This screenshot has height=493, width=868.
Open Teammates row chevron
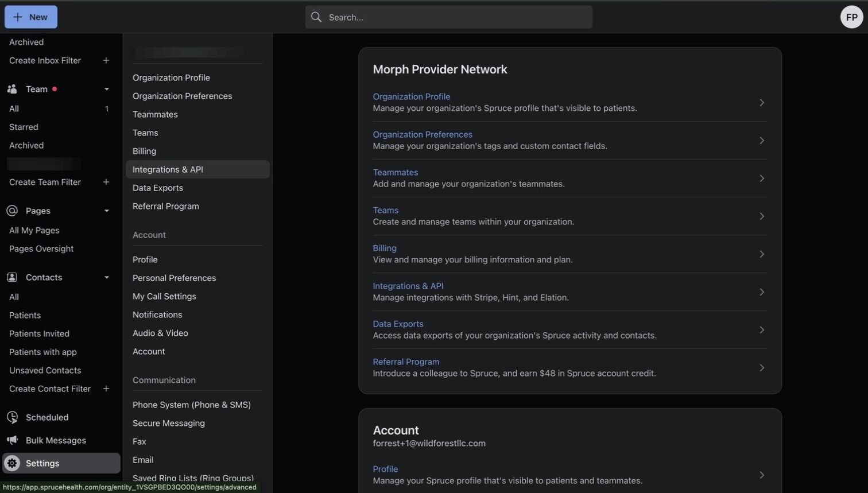[x=762, y=178]
